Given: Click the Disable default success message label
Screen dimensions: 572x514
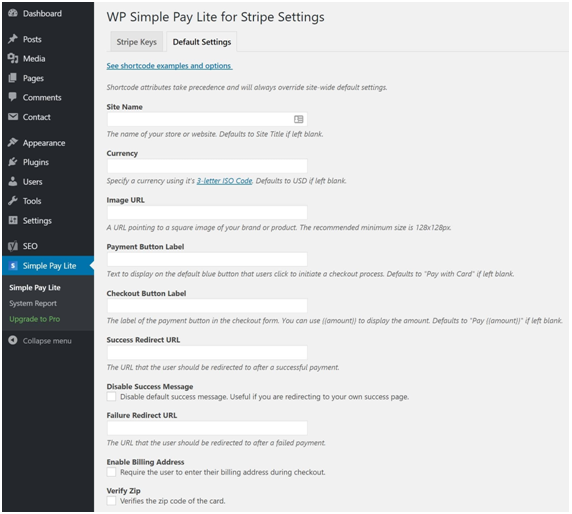Looking at the screenshot, I should click(264, 397).
